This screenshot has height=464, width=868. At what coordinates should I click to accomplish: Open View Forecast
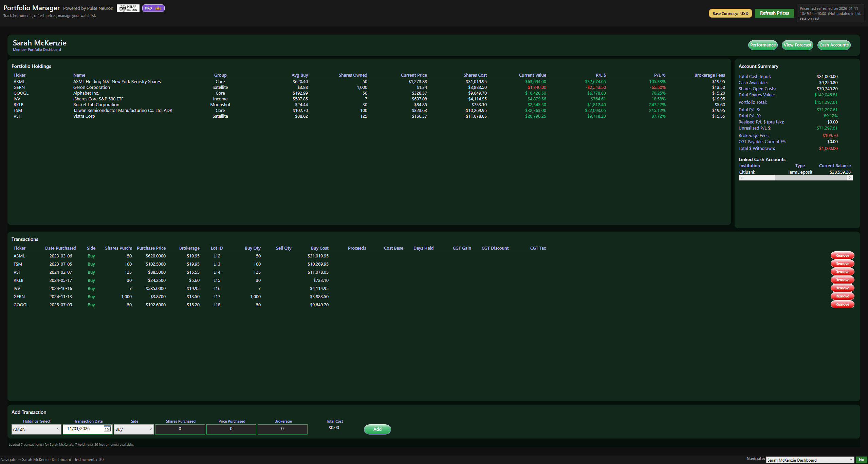(x=797, y=45)
